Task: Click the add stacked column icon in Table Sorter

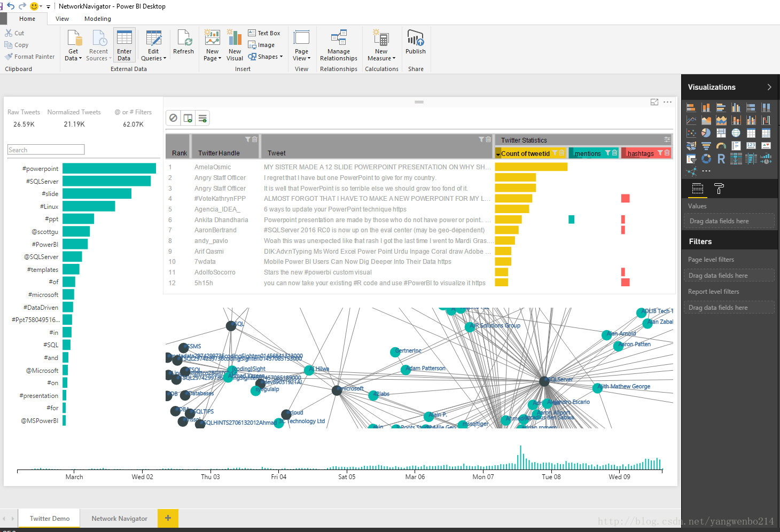Action: [203, 118]
